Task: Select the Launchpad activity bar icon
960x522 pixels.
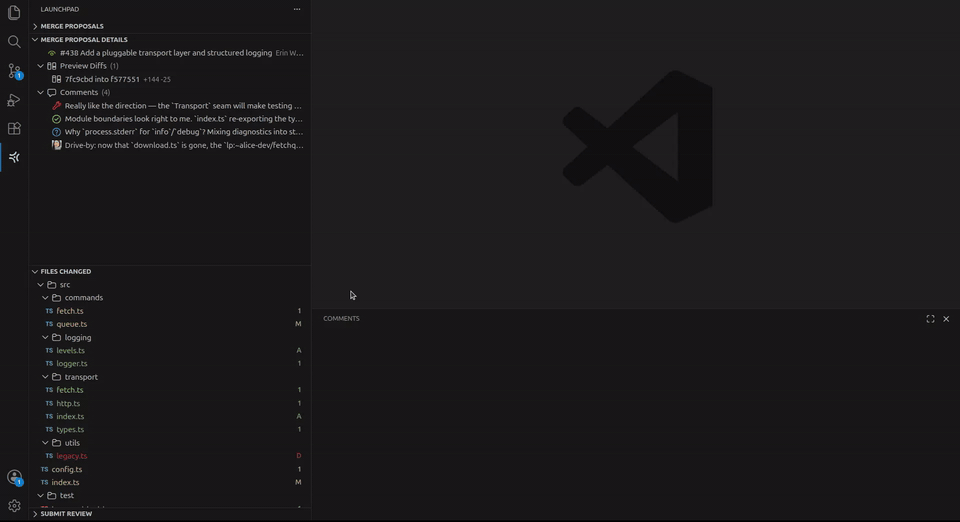Action: tap(14, 157)
